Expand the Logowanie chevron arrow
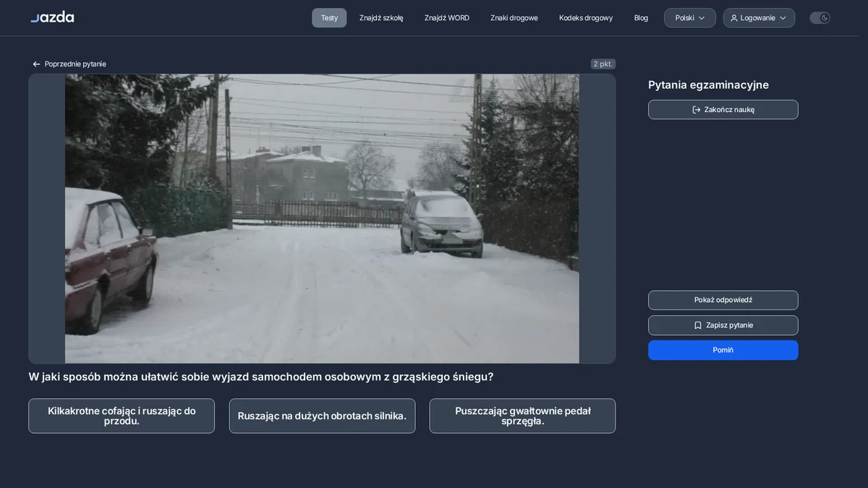Image resolution: width=868 pixels, height=488 pixels. [783, 18]
